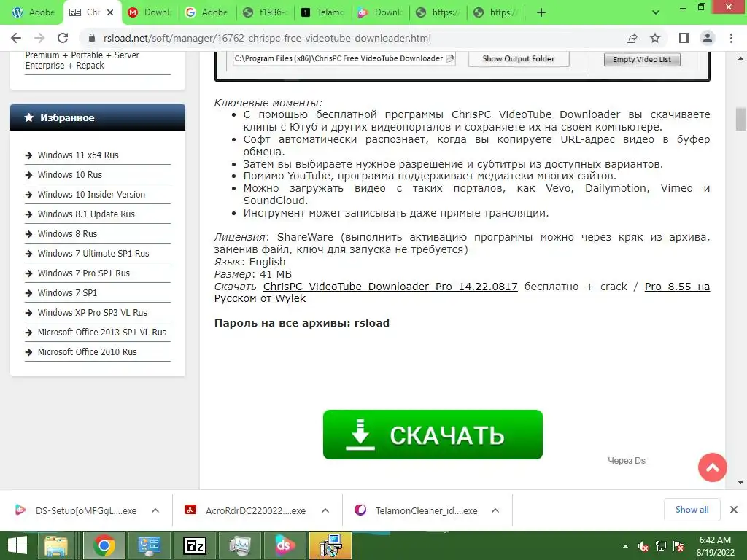View site info via the padlock icon
The height and width of the screenshot is (560, 747).
point(92,38)
